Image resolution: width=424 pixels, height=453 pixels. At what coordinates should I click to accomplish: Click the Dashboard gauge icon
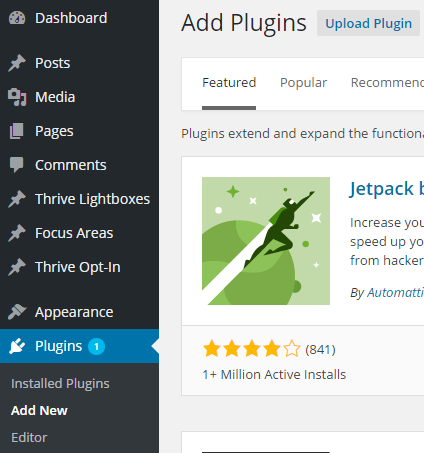click(x=17, y=18)
